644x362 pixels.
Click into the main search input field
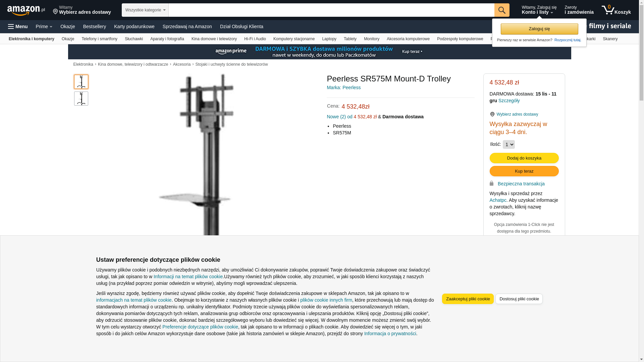331,10
